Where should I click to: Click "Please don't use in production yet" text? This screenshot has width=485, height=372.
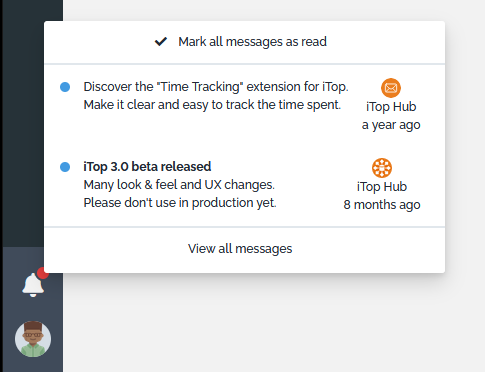[x=180, y=203]
